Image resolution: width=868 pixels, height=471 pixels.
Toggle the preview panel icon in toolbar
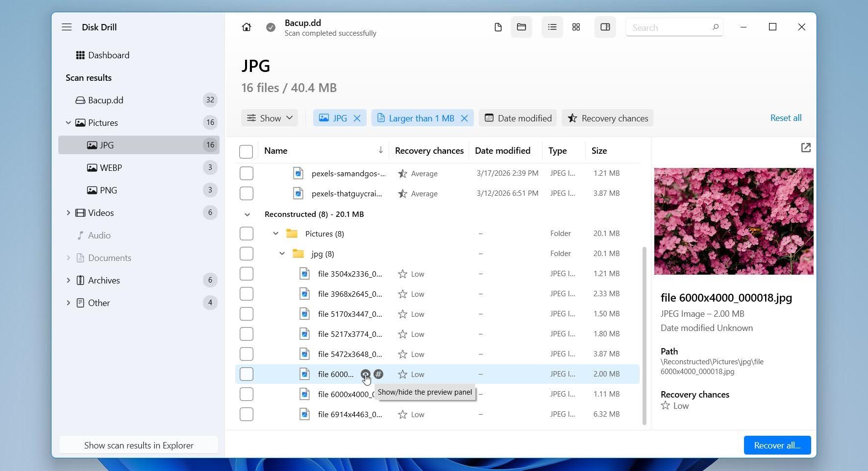coord(605,27)
